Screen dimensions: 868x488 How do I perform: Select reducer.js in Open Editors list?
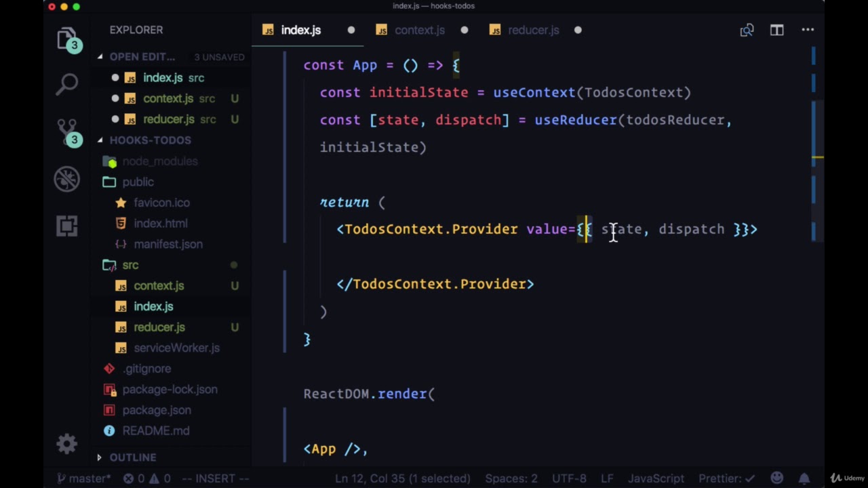pyautogui.click(x=169, y=119)
